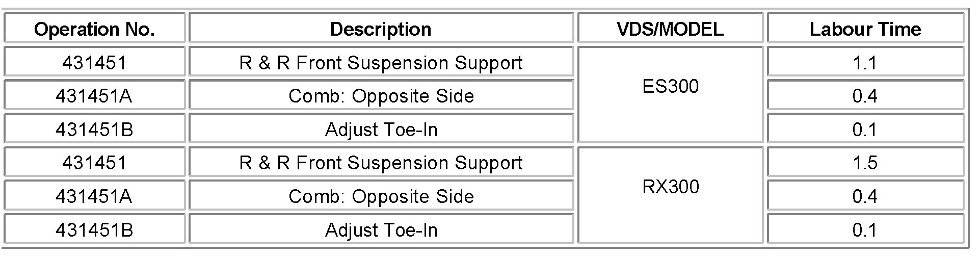Click Adjust Toe-In for the ES300
Viewport: 980px width, 257px height.
381,130
